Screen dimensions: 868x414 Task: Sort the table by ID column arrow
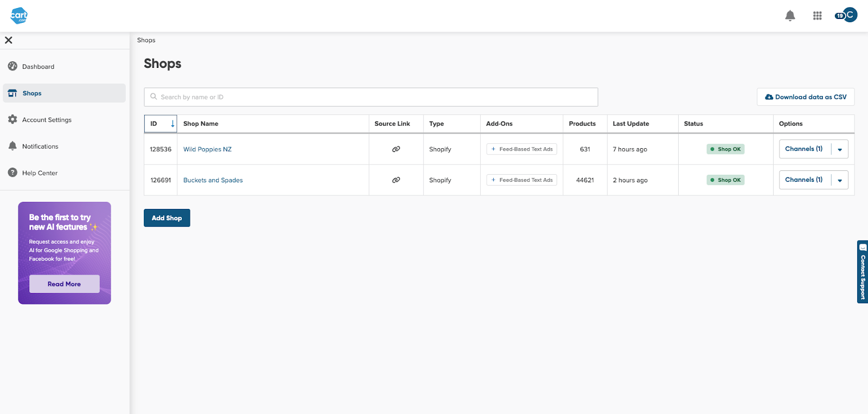tap(173, 124)
